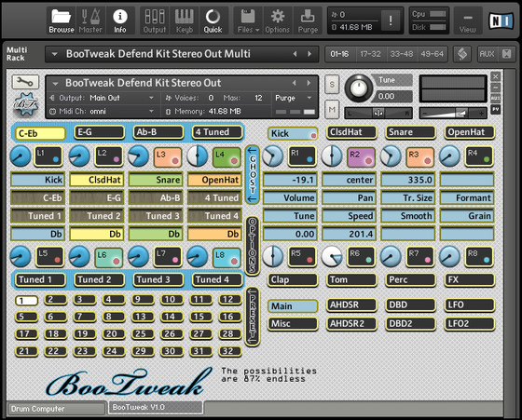Viewport: 522px width, 420px height.
Task: Select the 4 Tuned top button
Action: pyautogui.click(x=217, y=132)
